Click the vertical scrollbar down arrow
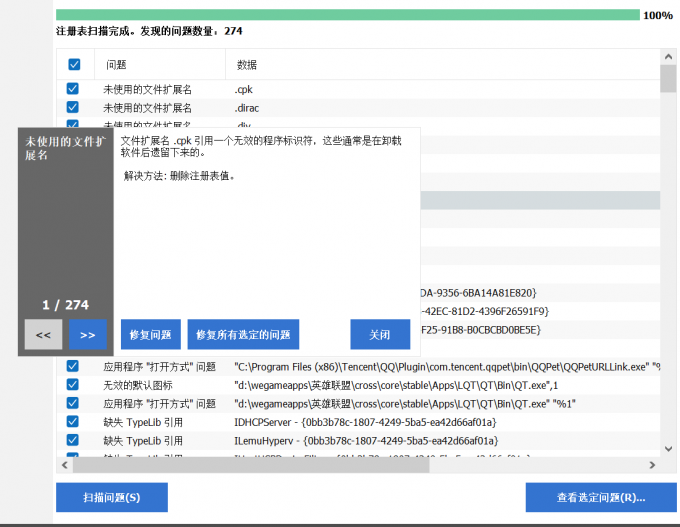680x527 pixels. 668,449
